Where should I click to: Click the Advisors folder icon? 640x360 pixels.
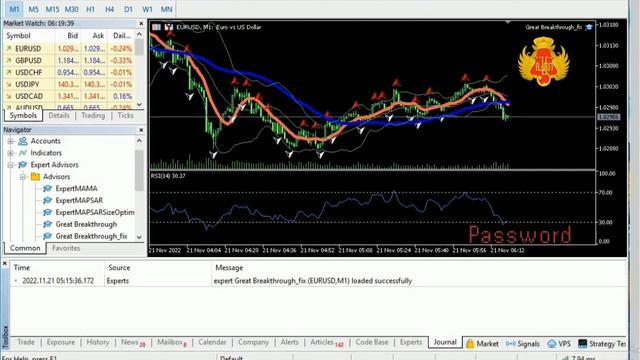coord(36,176)
